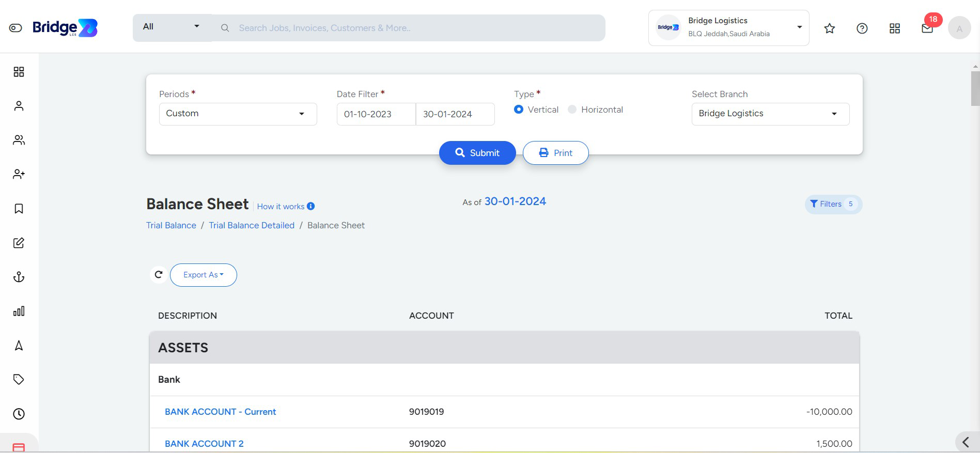Viewport: 980px width, 453px height.
Task: Collapse the side panel using left chevron
Action: point(966,442)
